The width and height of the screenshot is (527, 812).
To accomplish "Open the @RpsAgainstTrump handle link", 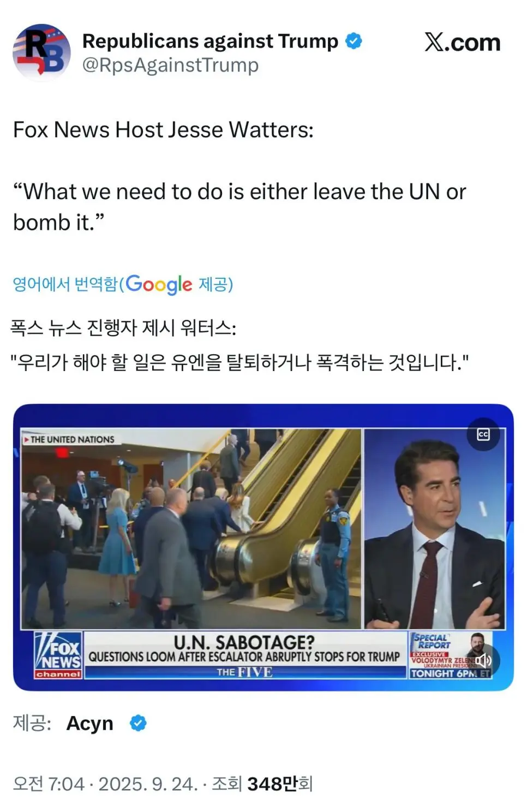I will pyautogui.click(x=170, y=65).
